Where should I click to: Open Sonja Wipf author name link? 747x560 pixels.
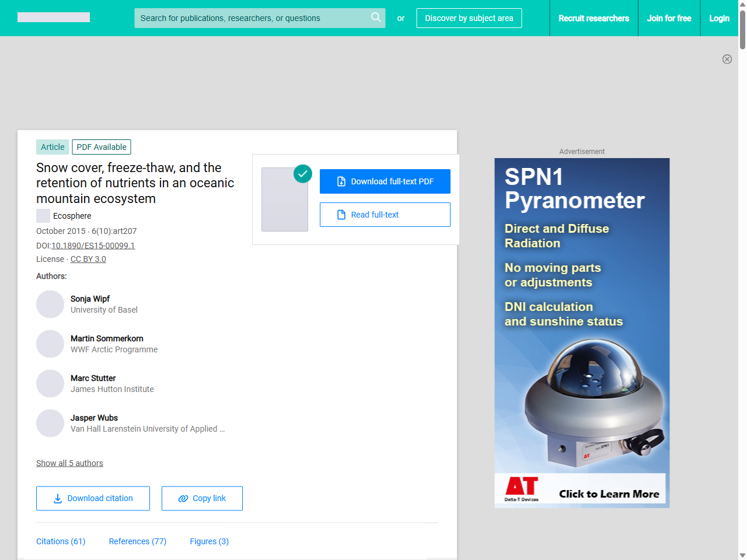click(90, 299)
